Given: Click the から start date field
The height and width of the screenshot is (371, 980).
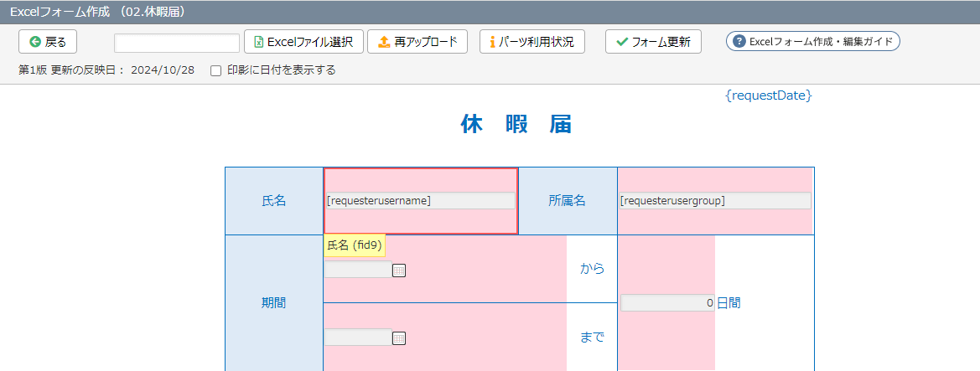Looking at the screenshot, I should pyautogui.click(x=358, y=269).
